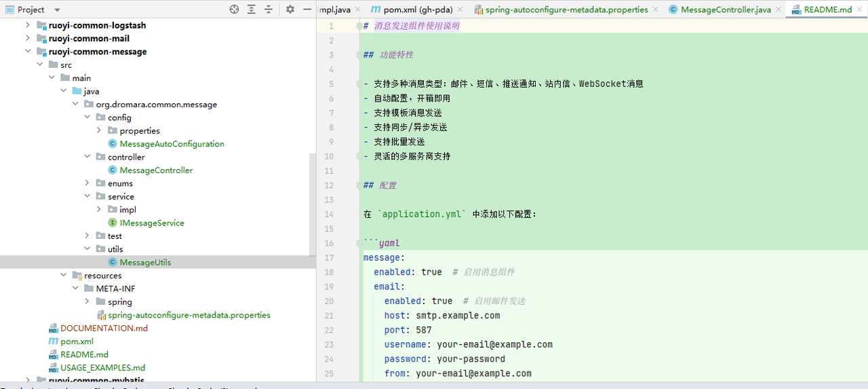Collapse the resources folder chevron

(64, 276)
